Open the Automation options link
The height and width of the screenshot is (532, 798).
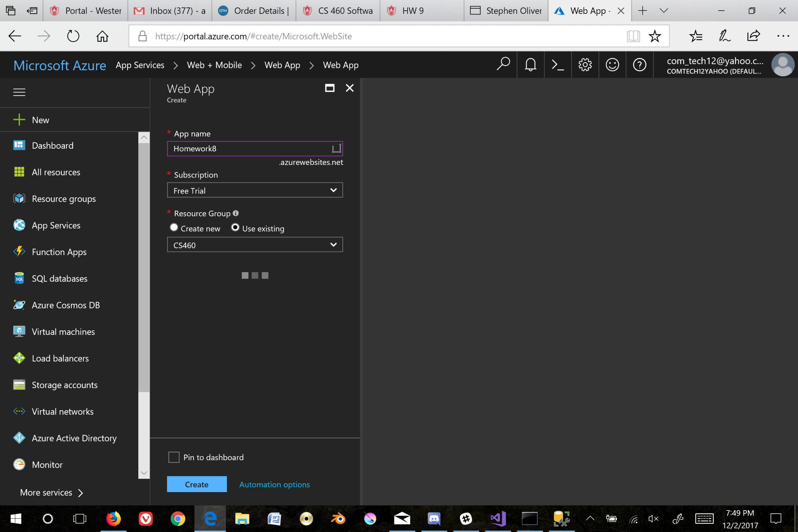click(x=274, y=484)
